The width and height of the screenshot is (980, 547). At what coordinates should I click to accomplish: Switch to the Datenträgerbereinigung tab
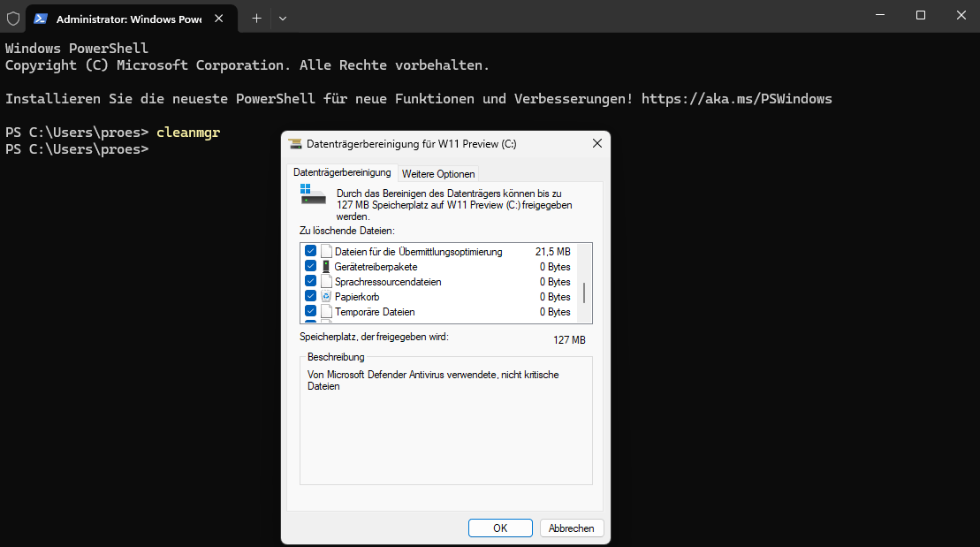[342, 172]
